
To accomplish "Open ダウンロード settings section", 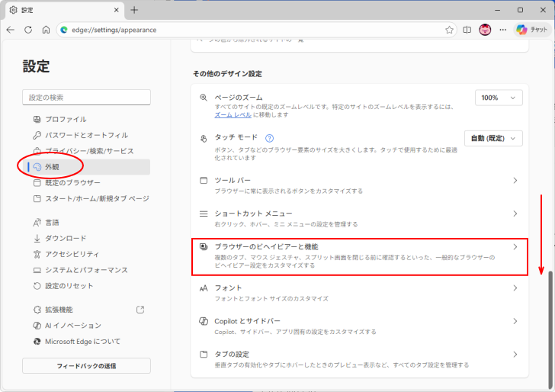I will [87, 238].
